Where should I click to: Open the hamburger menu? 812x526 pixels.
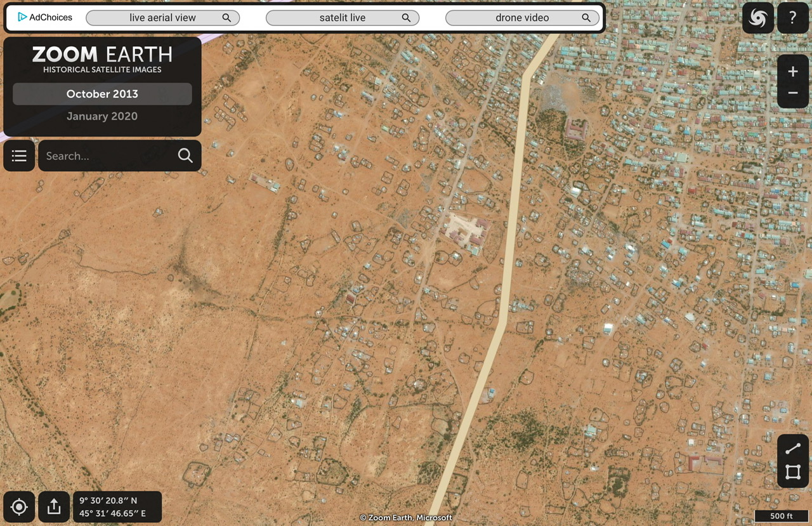(x=19, y=155)
